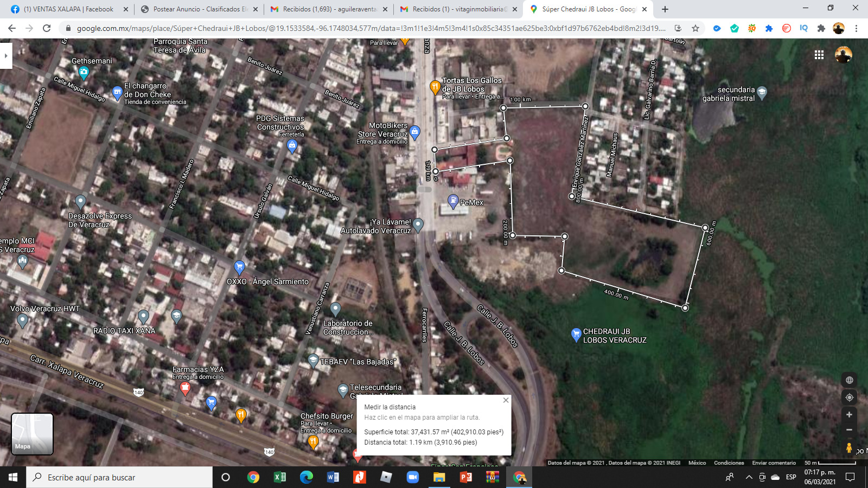This screenshot has height=488, width=868.
Task: Open Chrome's three-dot menu
Action: pyautogui.click(x=857, y=28)
